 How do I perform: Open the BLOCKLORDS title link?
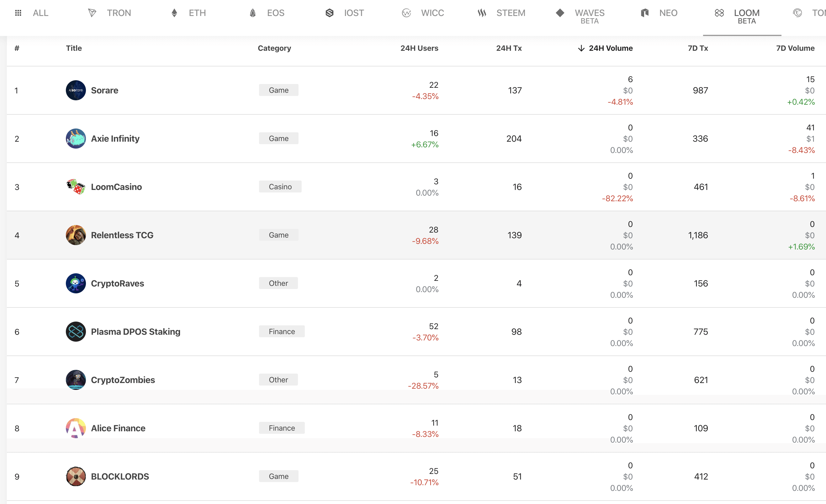120,476
